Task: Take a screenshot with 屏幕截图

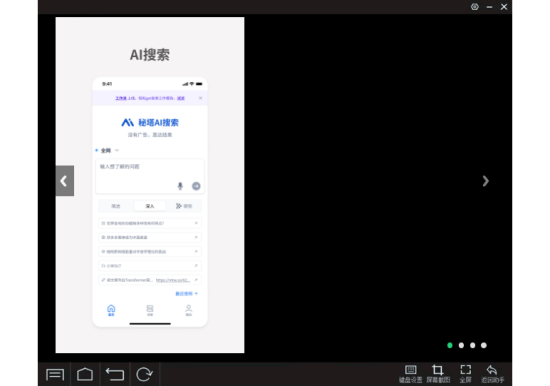Action: pyautogui.click(x=438, y=374)
